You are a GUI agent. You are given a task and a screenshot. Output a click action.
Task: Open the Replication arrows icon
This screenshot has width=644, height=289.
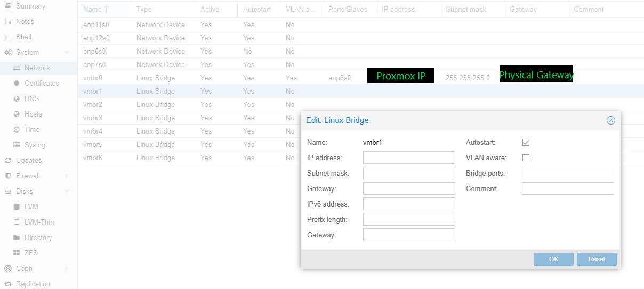(7, 284)
